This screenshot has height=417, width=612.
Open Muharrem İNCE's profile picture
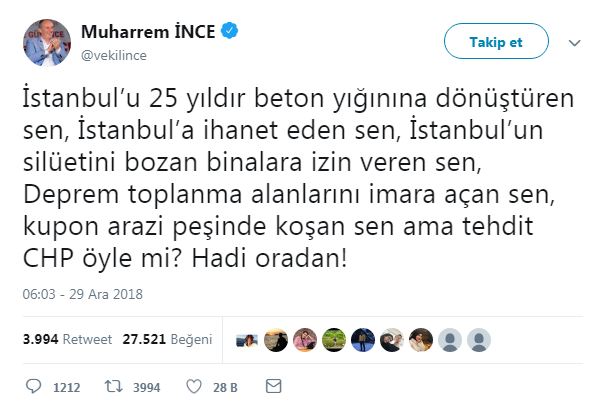click(x=46, y=43)
